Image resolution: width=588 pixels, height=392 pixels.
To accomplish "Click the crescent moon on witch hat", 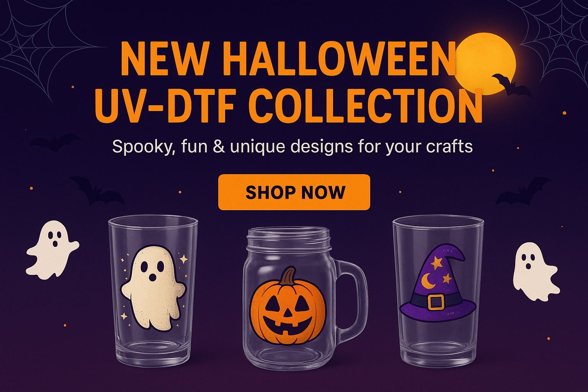I will 427,281.
